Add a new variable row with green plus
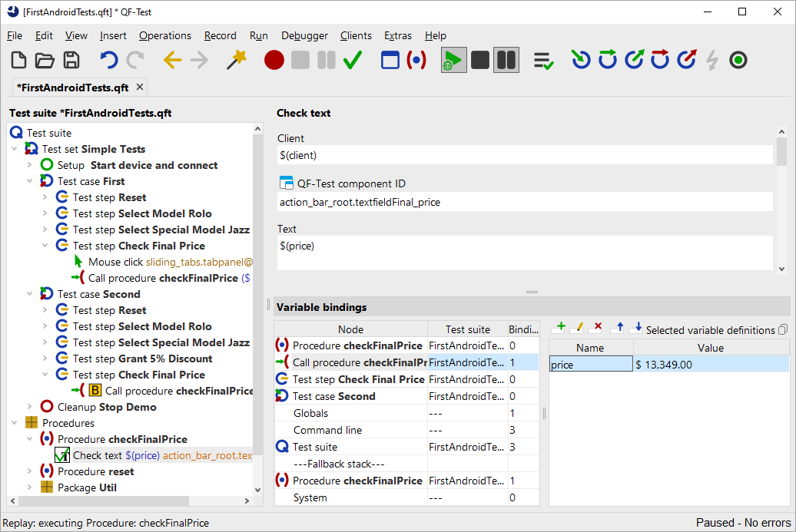Viewport: 796px width, 532px height. click(x=559, y=329)
